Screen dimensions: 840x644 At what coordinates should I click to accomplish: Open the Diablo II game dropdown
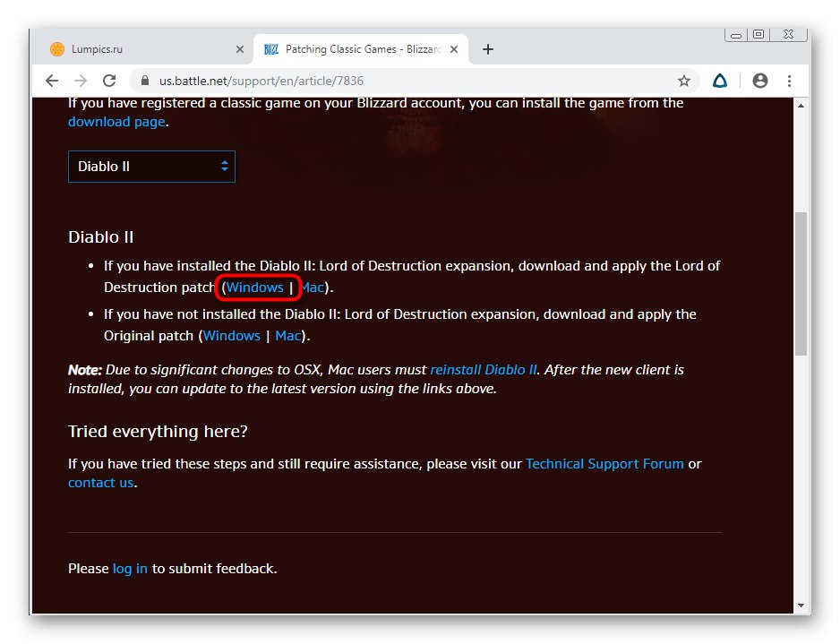151,167
